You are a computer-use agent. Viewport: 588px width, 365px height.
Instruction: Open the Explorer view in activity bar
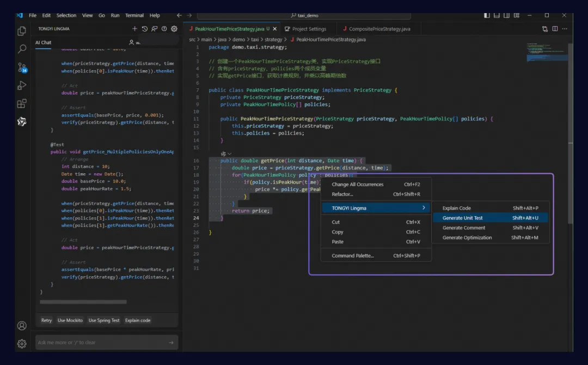pyautogui.click(x=22, y=31)
